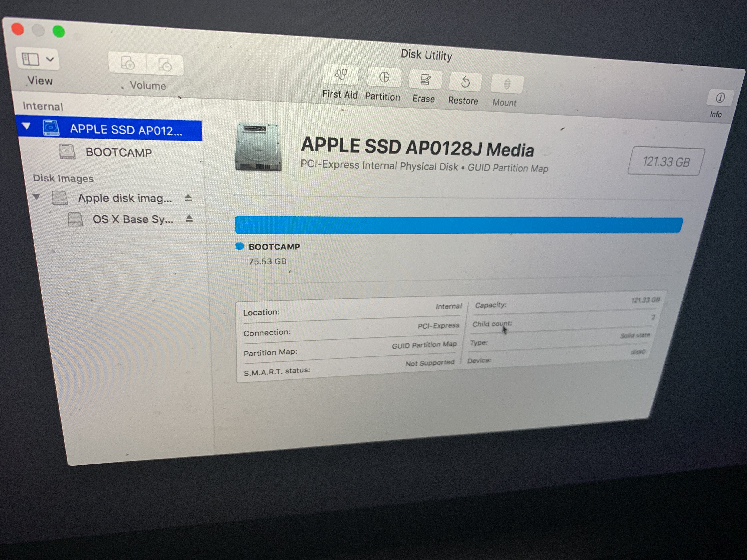Click the Device: disk0 row
This screenshot has width=747, height=560.
click(557, 356)
